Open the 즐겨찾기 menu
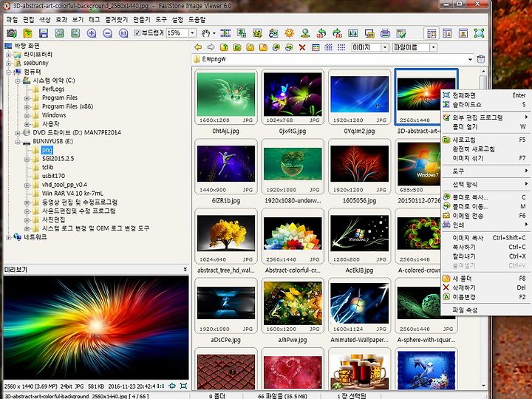532x399 pixels. tap(117, 20)
